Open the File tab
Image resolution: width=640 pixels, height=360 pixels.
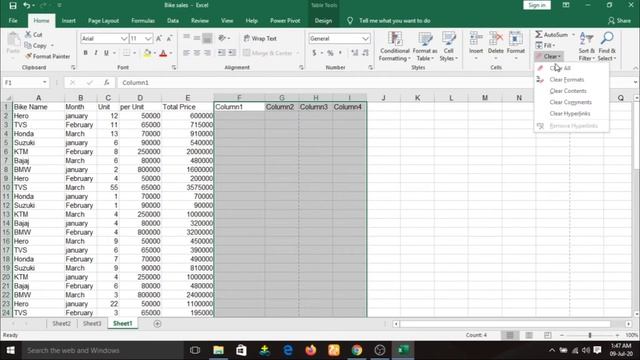pos(13,20)
